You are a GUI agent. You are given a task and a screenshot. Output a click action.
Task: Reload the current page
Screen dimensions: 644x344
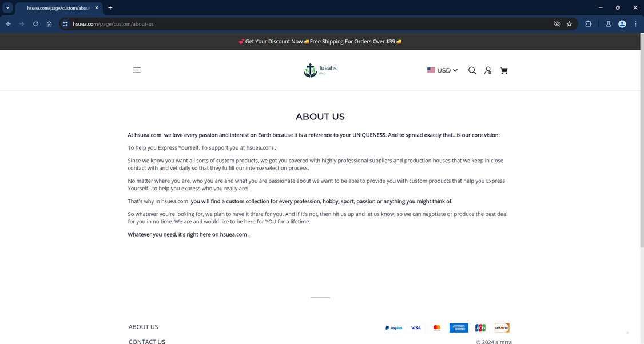35,23
